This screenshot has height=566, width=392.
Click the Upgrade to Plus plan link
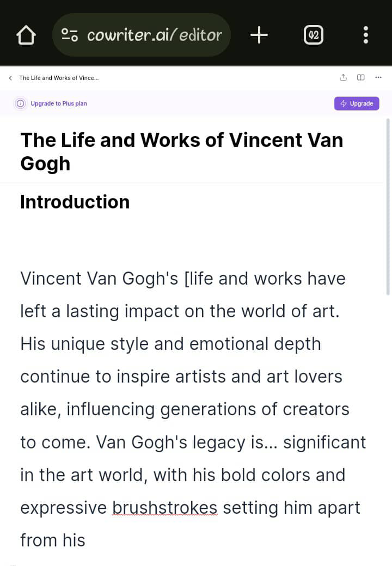(x=59, y=103)
